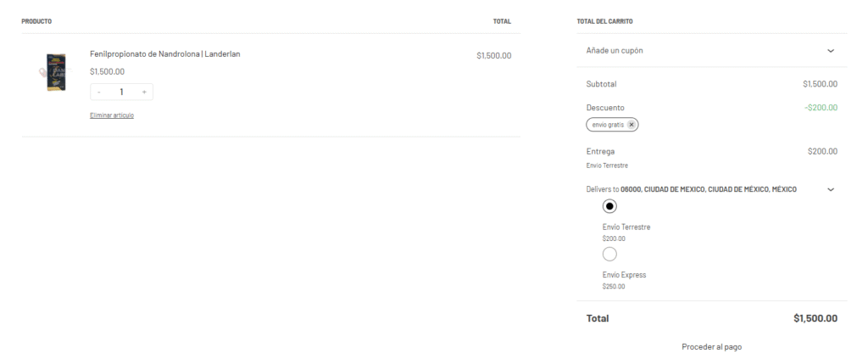This screenshot has width=868, height=359.
Task: Decrease quantity with the minus button
Action: coord(99,92)
